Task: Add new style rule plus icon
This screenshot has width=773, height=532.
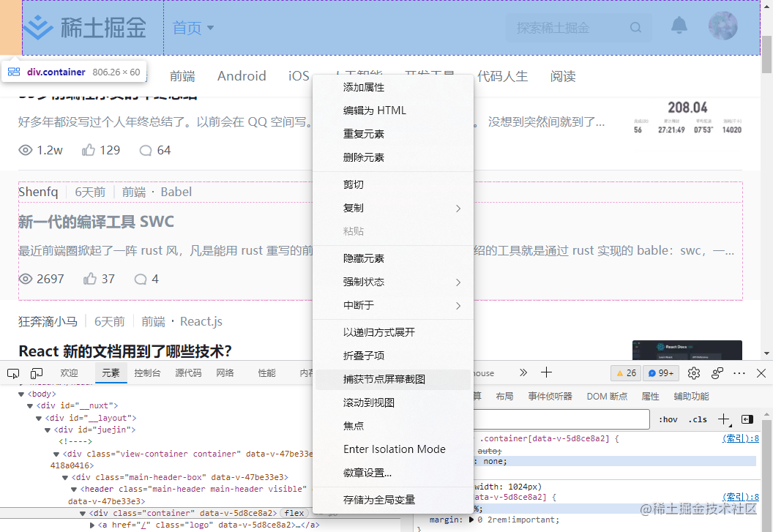Action: [x=724, y=419]
